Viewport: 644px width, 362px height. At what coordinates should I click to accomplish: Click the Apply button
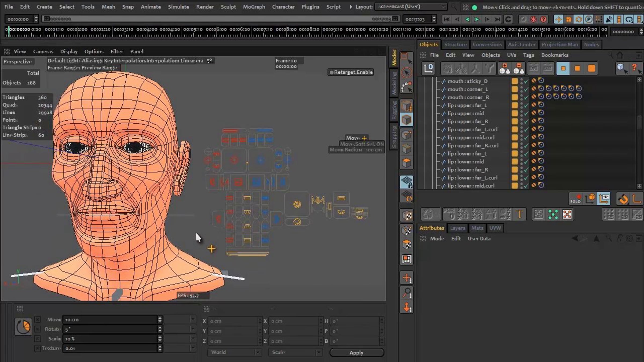click(x=357, y=353)
